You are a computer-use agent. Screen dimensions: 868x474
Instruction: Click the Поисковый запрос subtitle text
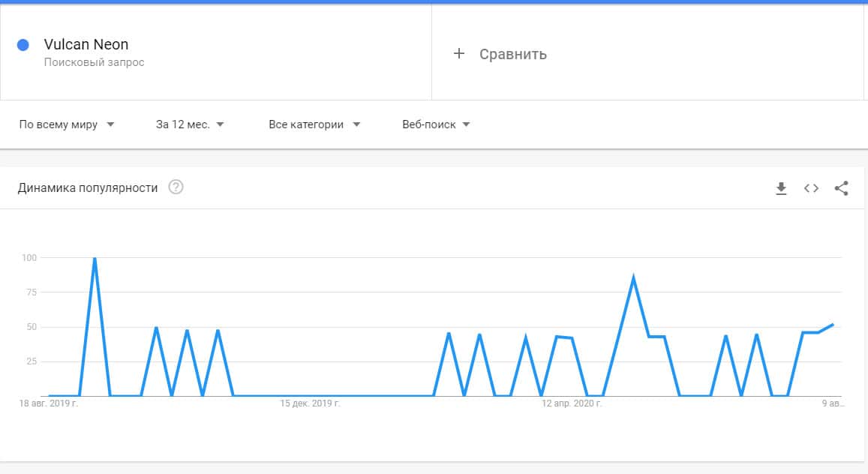tap(94, 63)
